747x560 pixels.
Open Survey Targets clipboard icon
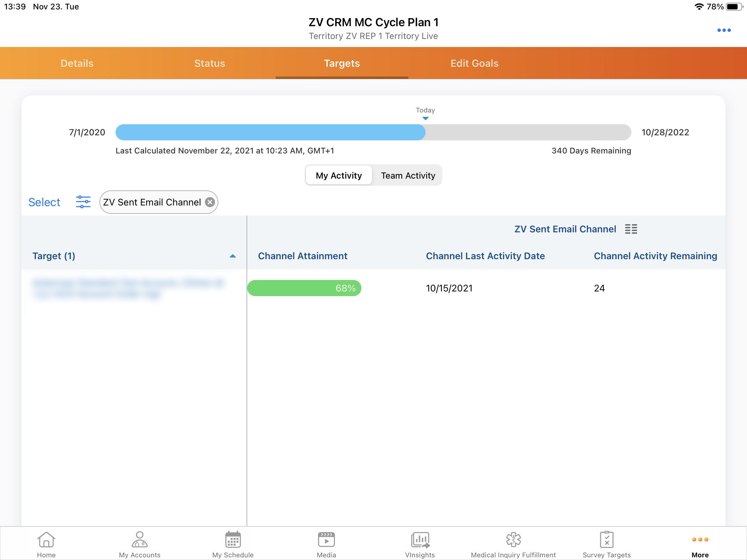pos(607,540)
